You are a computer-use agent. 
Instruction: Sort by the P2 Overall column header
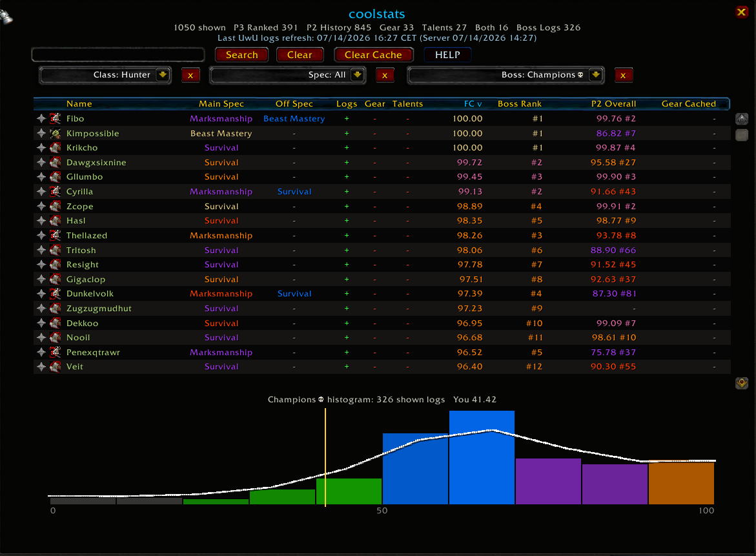coord(613,104)
